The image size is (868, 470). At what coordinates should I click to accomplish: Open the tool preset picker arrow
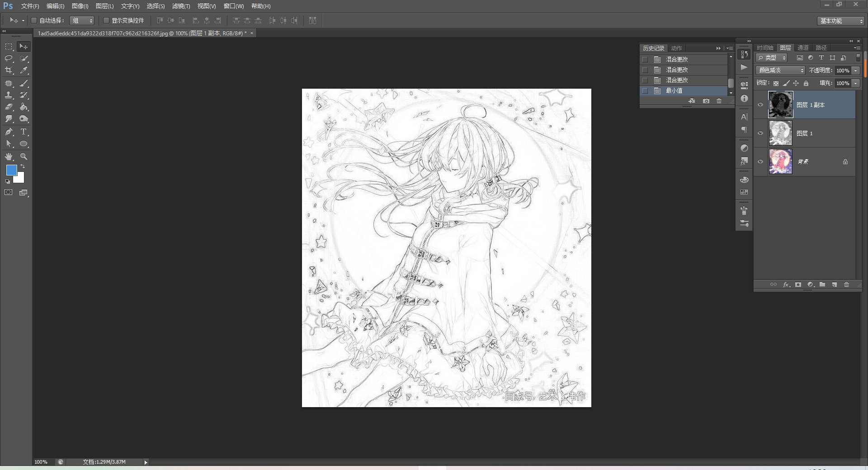[23, 20]
